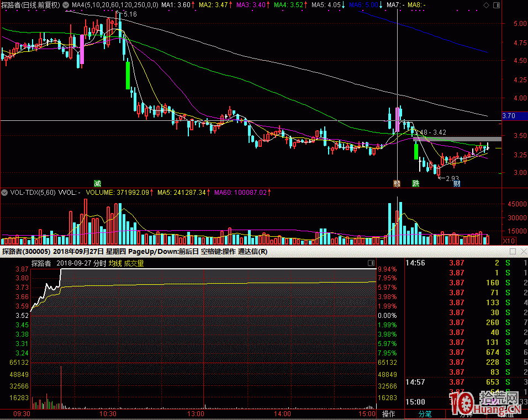528x420 pixels.
Task: Click the diamond icon at chart top right
Action: pyautogui.click(x=486, y=5)
